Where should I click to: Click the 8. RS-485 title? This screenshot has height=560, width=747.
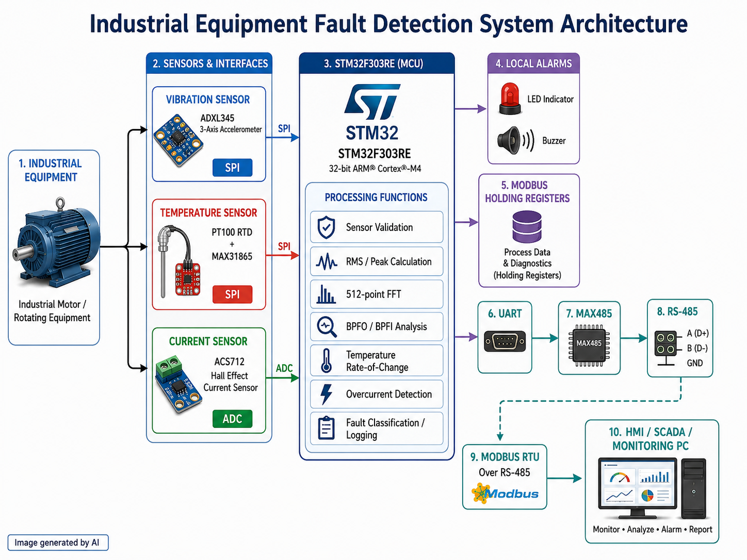pos(677,311)
